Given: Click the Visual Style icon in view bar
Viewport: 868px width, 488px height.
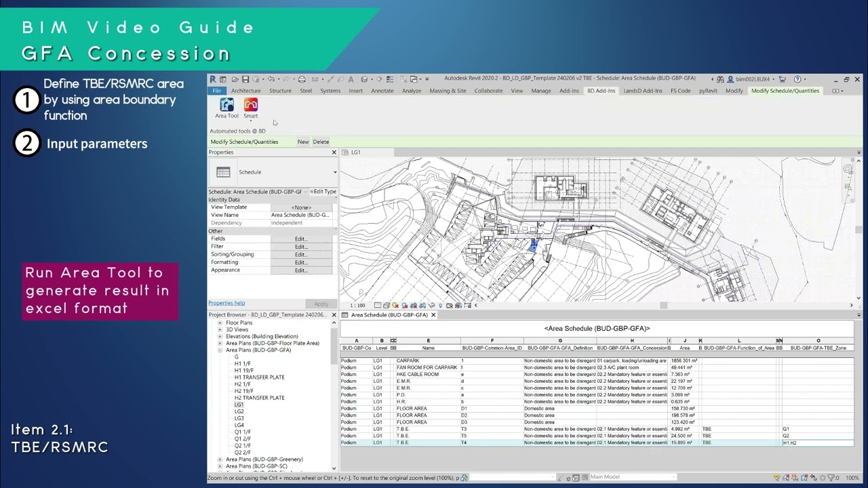Looking at the screenshot, I should coord(387,306).
